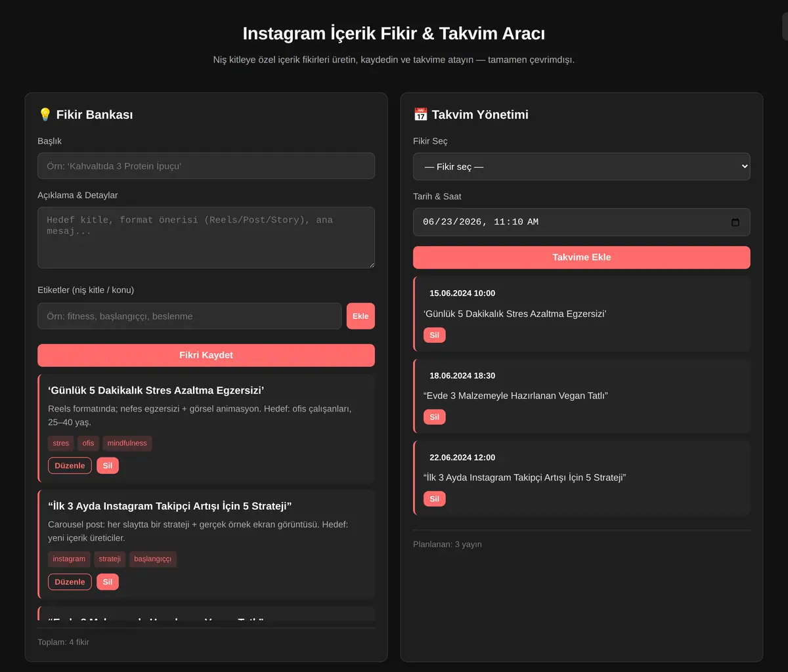The width and height of the screenshot is (788, 672).
Task: Click the Başlık title input field
Action: pos(206,166)
